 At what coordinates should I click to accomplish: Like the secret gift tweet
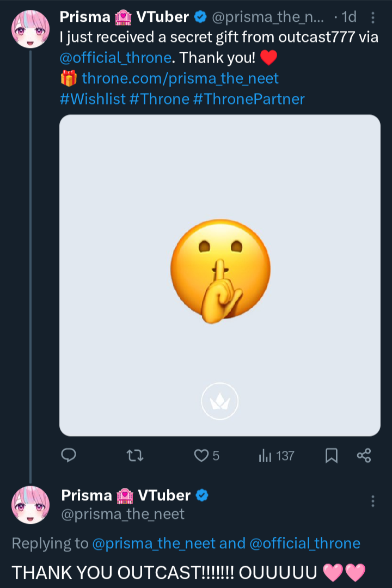201,455
